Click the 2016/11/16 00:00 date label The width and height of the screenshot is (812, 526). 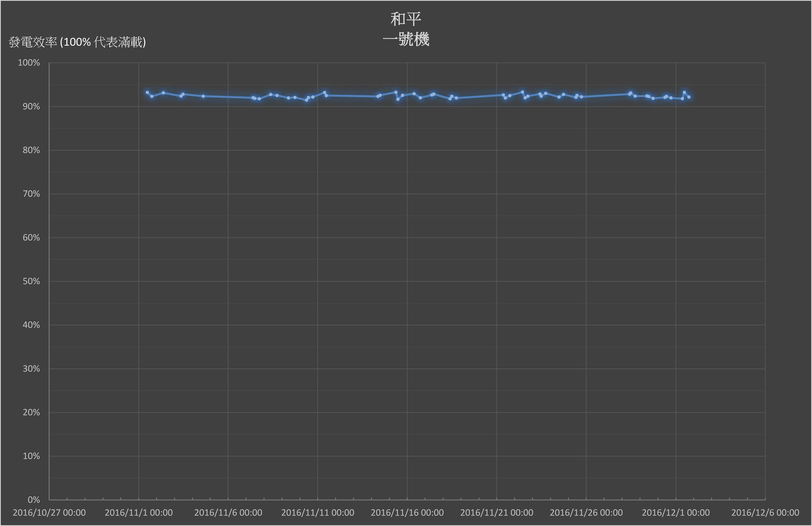407,513
